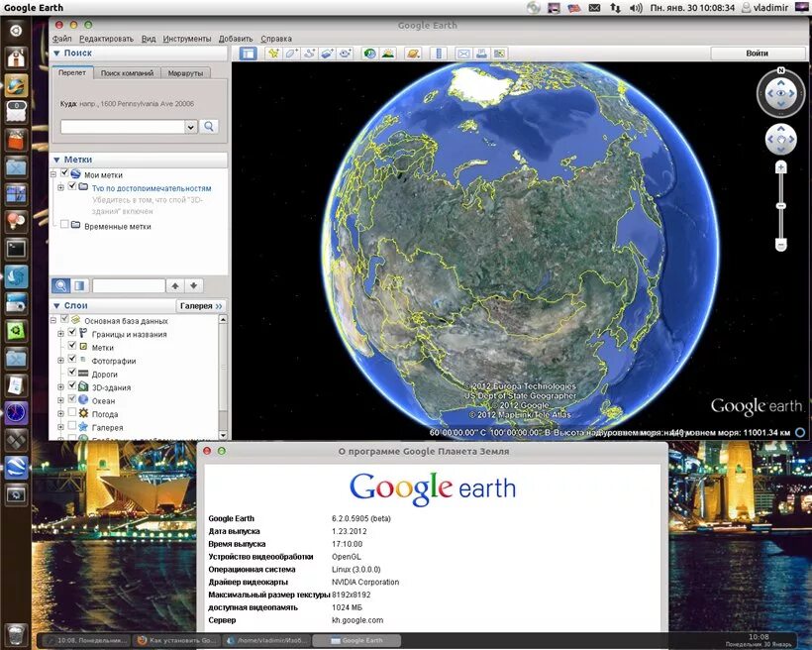This screenshot has width=812, height=650.
Task: Open the mail indicator in top bar
Action: pos(594,7)
